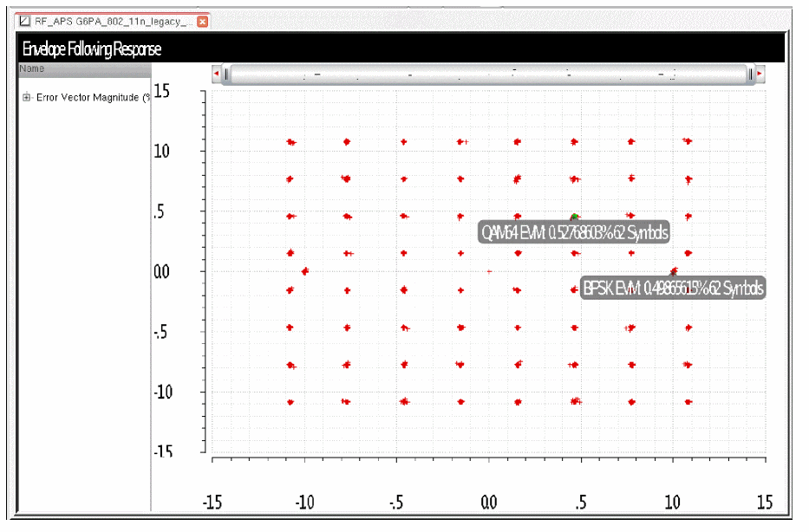Screen dimensions: 809x532
Task: Click the BPSK constellation point near x -1.0
Action: 305,271
